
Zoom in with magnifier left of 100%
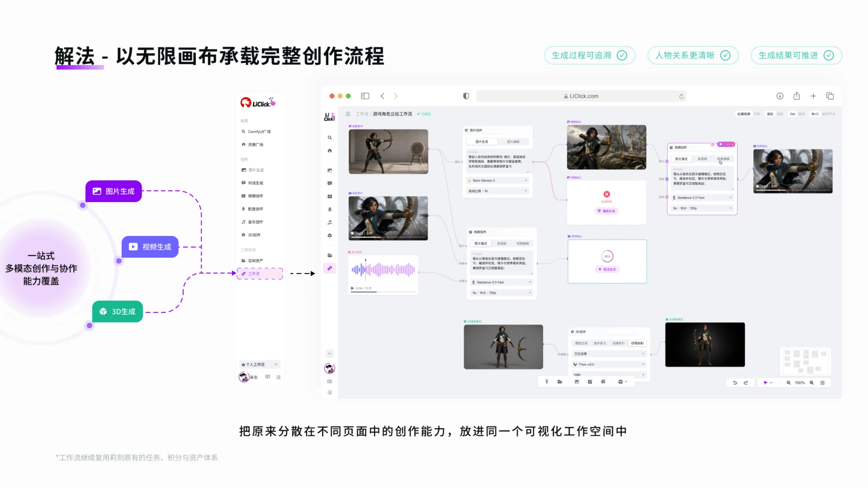pyautogui.click(x=788, y=383)
